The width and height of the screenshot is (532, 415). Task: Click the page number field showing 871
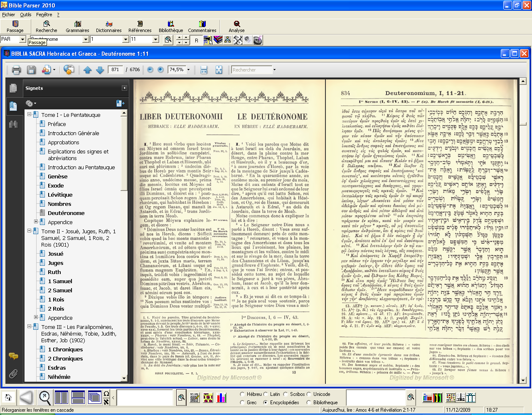click(115, 70)
